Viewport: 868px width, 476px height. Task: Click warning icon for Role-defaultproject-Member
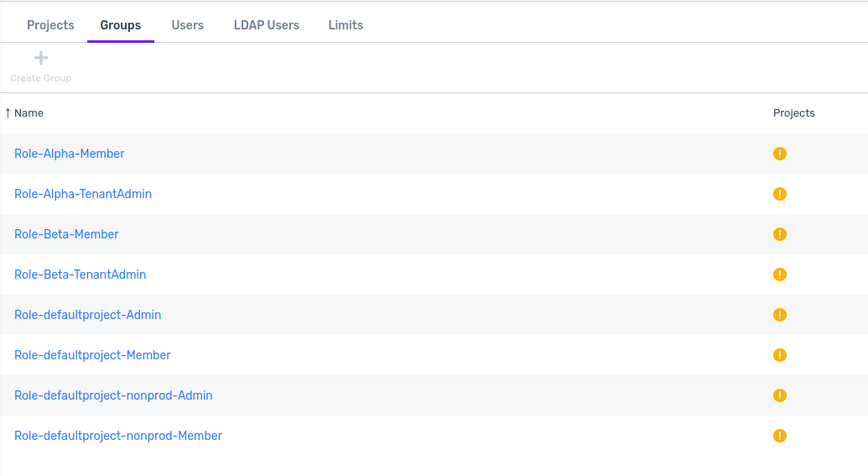pyautogui.click(x=779, y=355)
